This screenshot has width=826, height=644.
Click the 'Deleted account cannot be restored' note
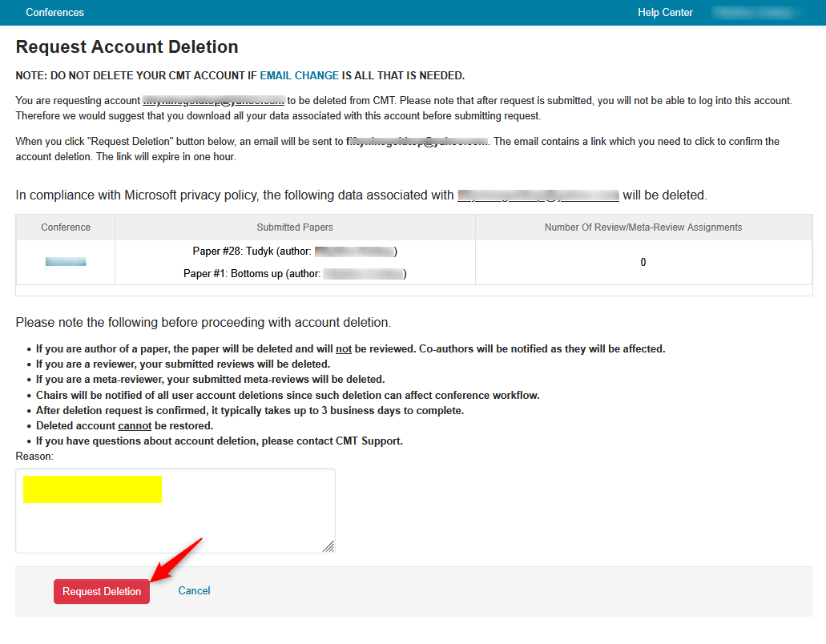(124, 425)
